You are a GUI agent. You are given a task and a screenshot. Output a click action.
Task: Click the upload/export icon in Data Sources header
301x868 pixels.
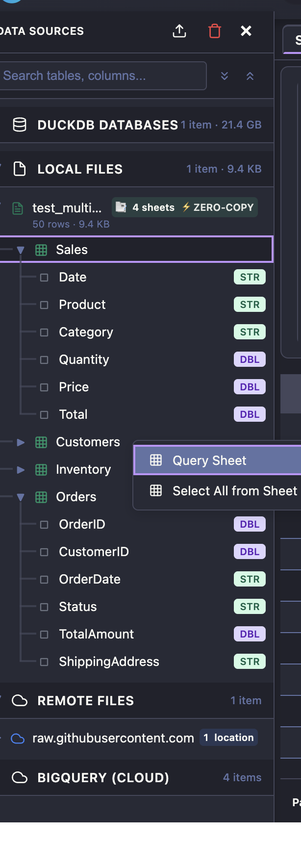(x=179, y=30)
